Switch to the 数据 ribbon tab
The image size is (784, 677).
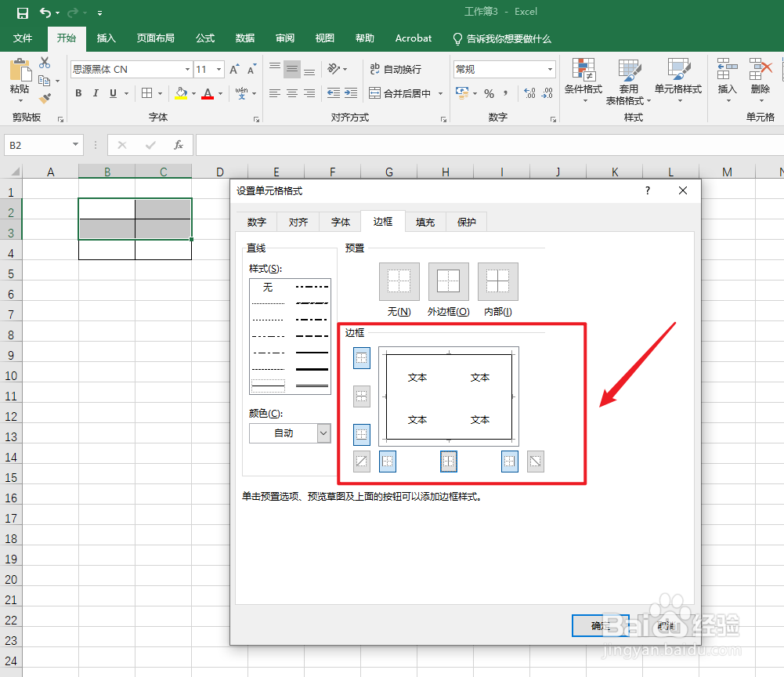tap(245, 38)
